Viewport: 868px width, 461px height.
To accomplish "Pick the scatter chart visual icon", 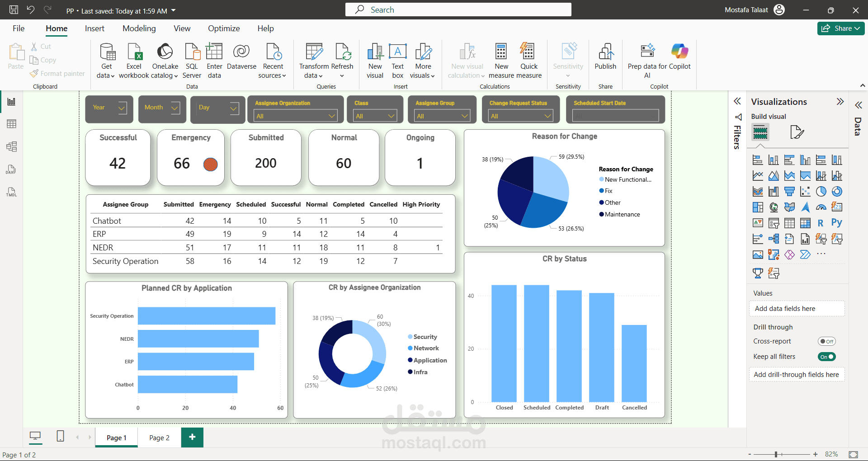I will pyautogui.click(x=805, y=192).
